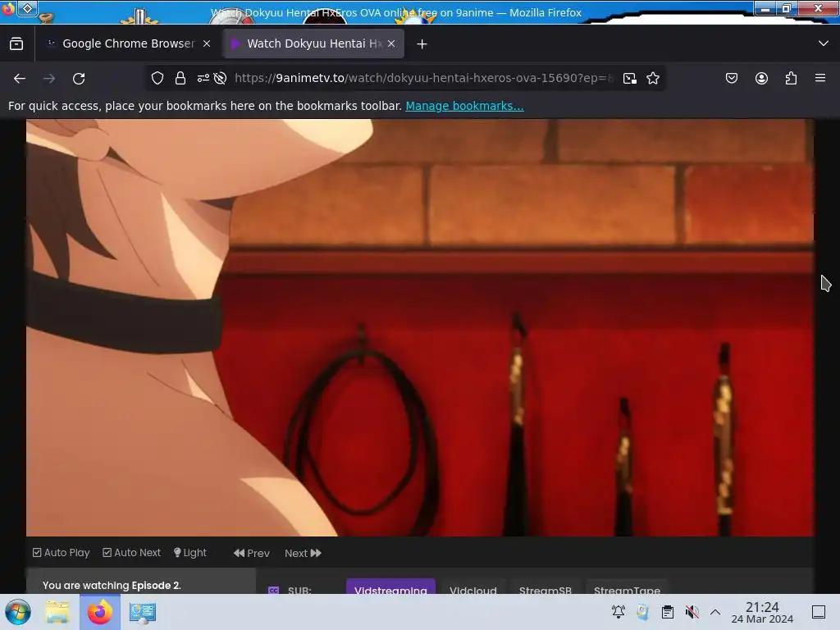Select the Vidcloud server
840x630 pixels.
pyautogui.click(x=473, y=587)
